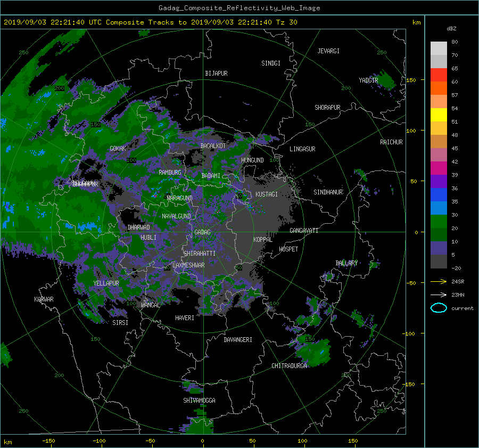This screenshot has width=479, height=448.
Task: Click the SHIRAHATTI city label
Action: point(200,254)
